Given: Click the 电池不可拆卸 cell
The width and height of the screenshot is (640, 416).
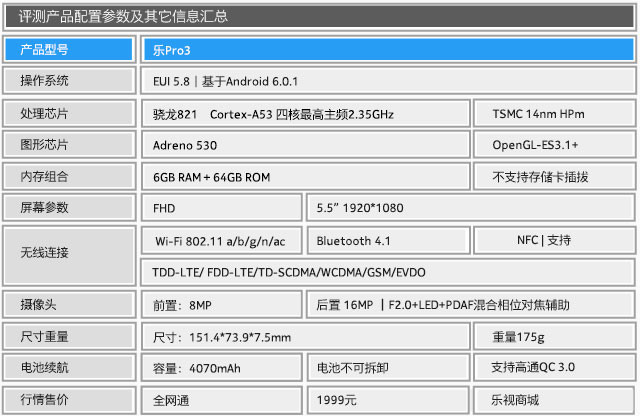Looking at the screenshot, I should 388,368.
